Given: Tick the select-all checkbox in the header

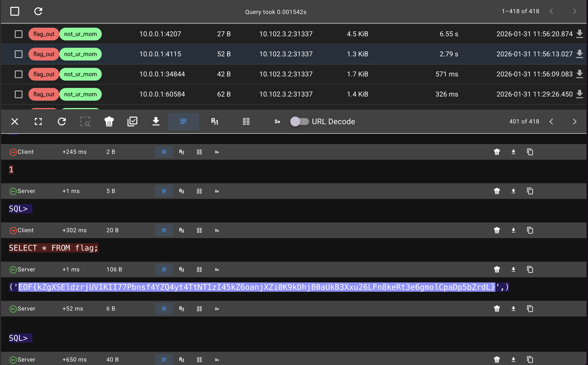Looking at the screenshot, I should point(15,11).
